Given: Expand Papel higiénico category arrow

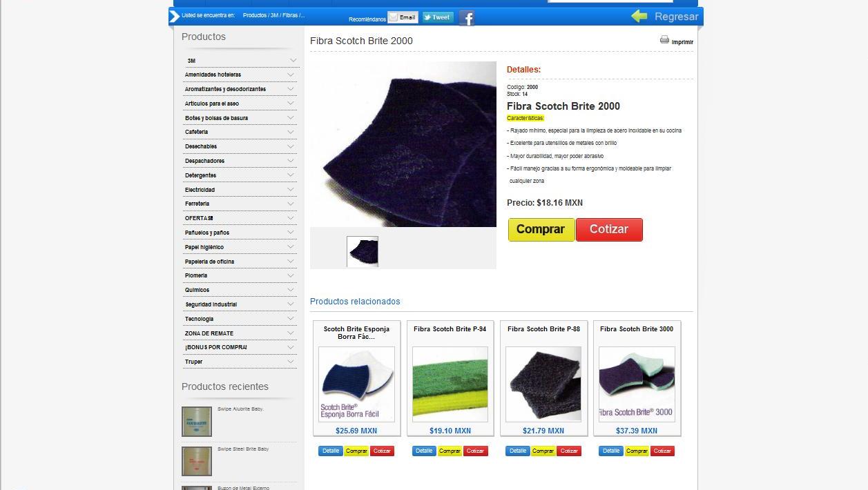Looking at the screenshot, I should click(291, 247).
